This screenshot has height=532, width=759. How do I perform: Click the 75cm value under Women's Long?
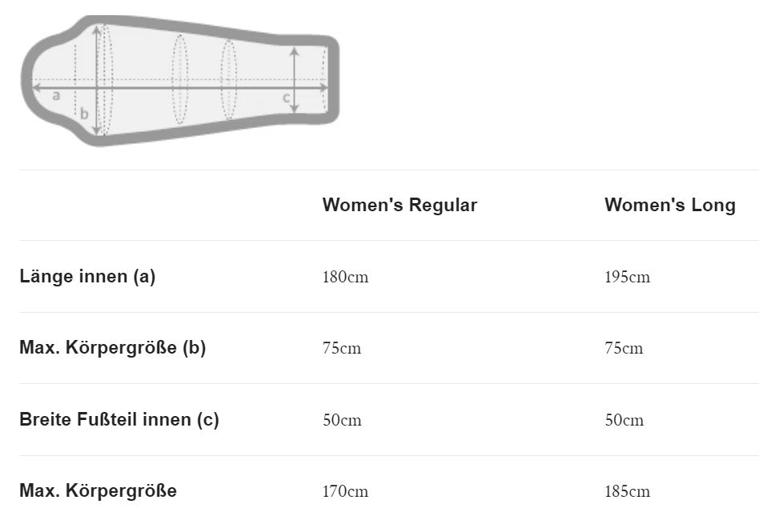624,349
